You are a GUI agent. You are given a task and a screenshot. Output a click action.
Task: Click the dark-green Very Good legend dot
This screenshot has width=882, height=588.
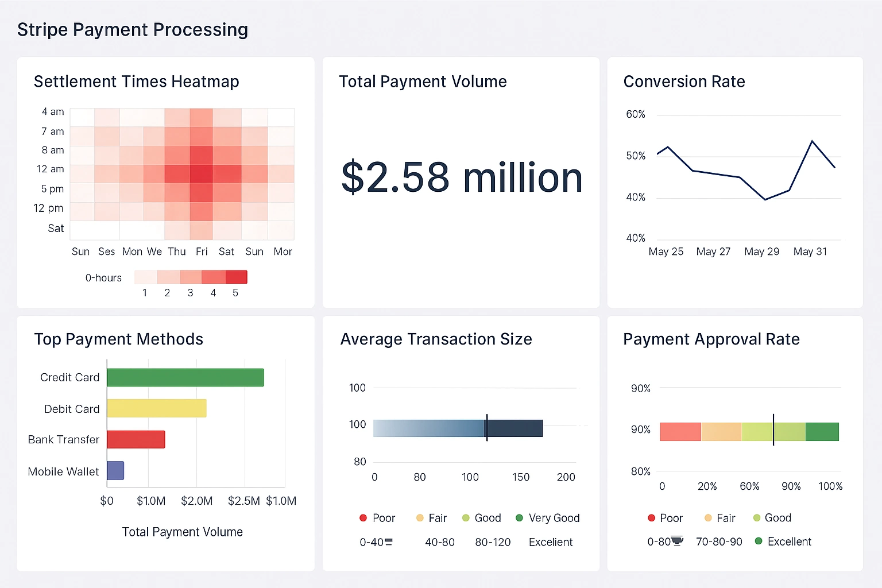[x=520, y=518]
